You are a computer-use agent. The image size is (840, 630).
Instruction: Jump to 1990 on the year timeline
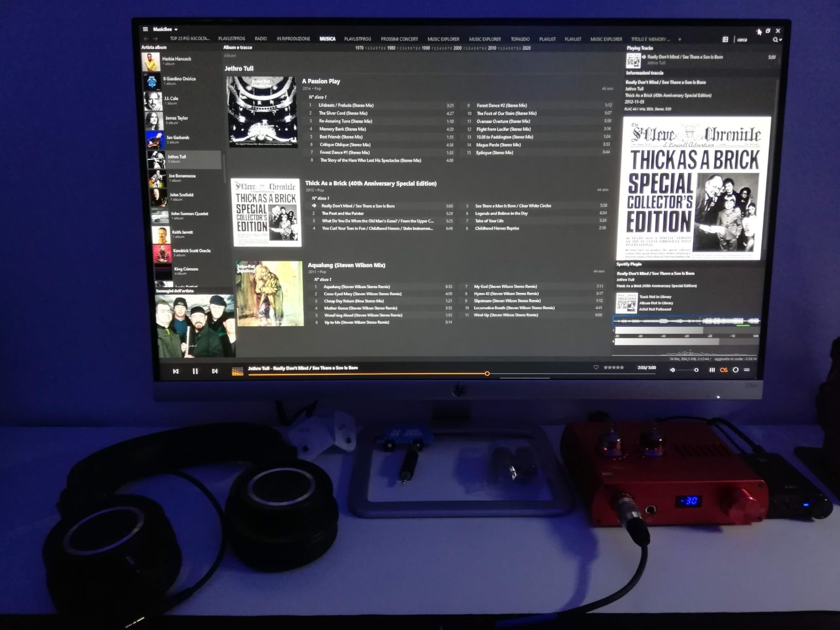point(426,48)
